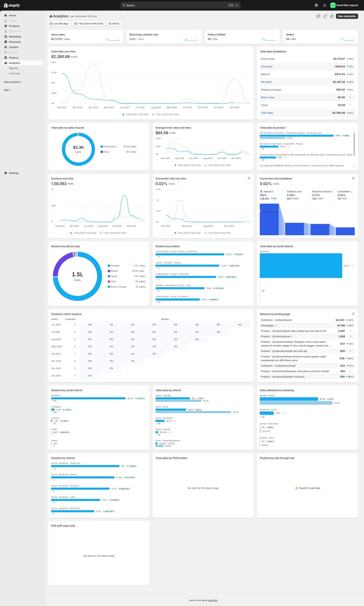364x606 pixels.
Task: Open the notifications bell
Action: point(324,5)
